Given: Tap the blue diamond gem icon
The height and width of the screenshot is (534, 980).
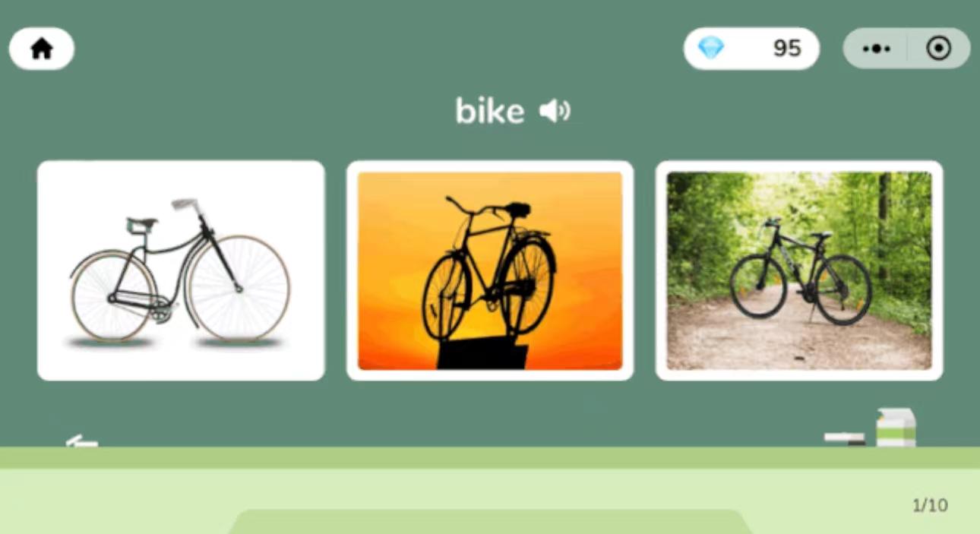Looking at the screenshot, I should pos(711,49).
